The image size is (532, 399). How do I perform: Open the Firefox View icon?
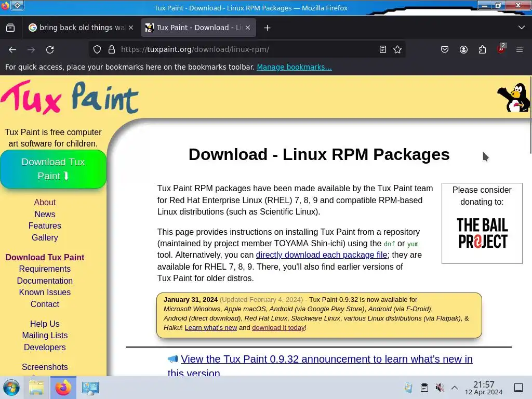(10, 28)
